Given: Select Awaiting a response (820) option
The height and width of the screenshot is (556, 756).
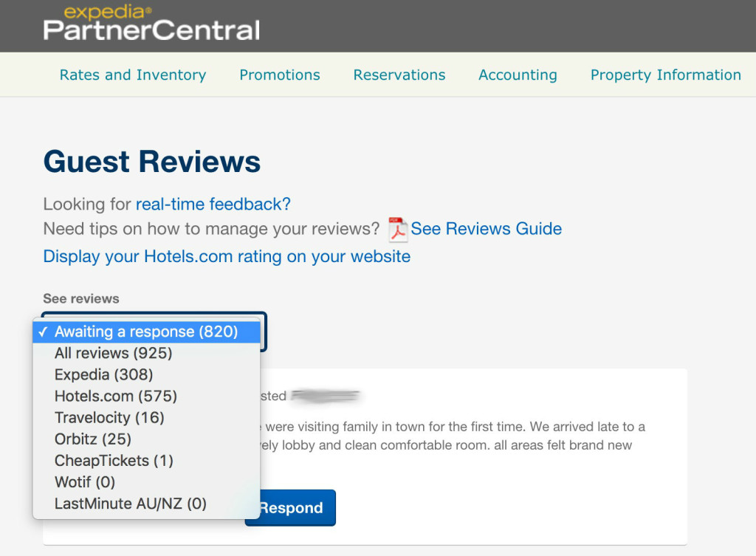Looking at the screenshot, I should pos(147,332).
